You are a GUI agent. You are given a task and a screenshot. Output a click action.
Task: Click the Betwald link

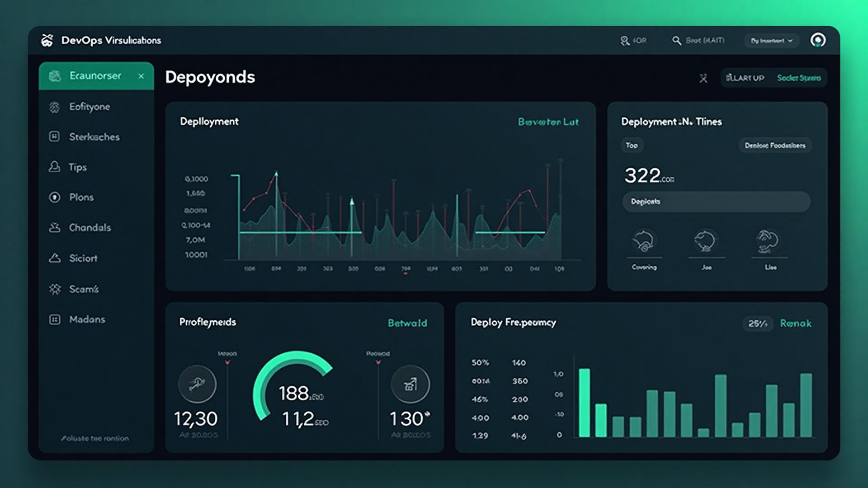(x=407, y=323)
